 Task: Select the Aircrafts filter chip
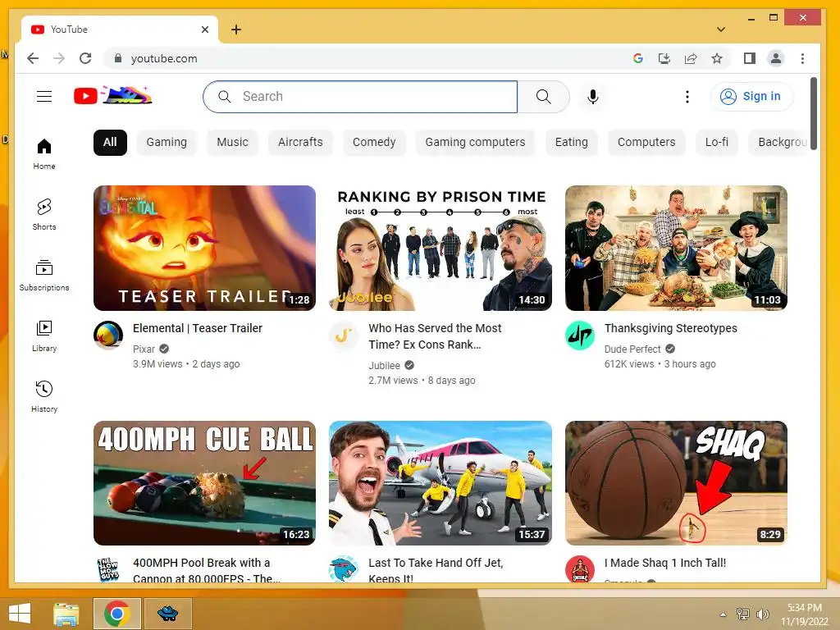pyautogui.click(x=300, y=143)
